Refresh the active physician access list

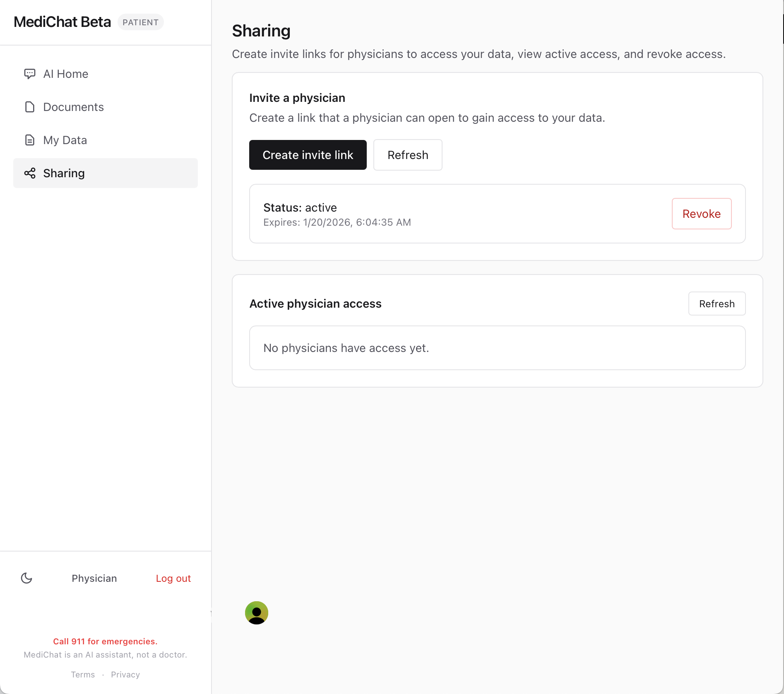point(717,304)
